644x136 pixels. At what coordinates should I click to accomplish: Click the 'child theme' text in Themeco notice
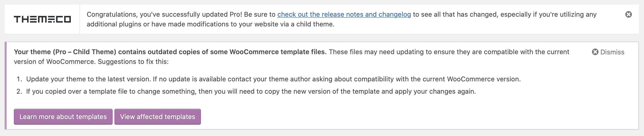[315, 24]
